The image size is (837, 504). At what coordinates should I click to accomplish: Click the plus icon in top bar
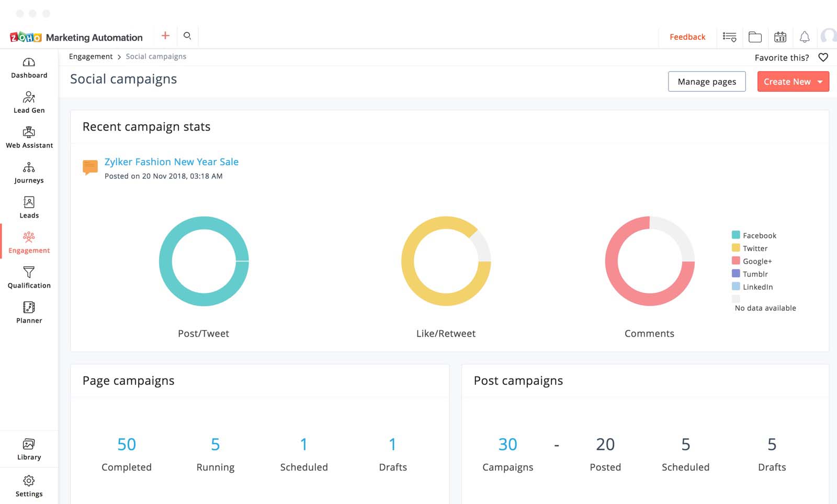(165, 36)
